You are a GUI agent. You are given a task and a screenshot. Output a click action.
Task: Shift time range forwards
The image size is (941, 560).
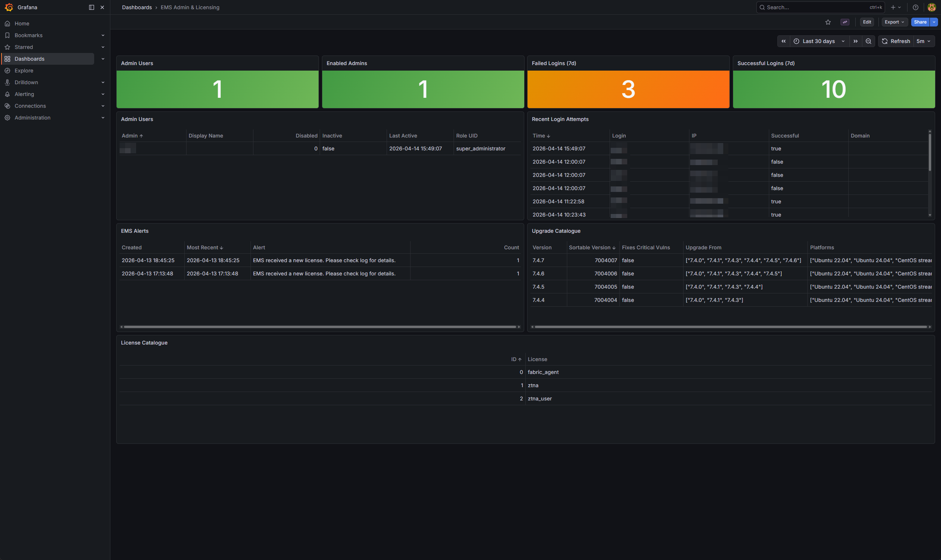(855, 41)
